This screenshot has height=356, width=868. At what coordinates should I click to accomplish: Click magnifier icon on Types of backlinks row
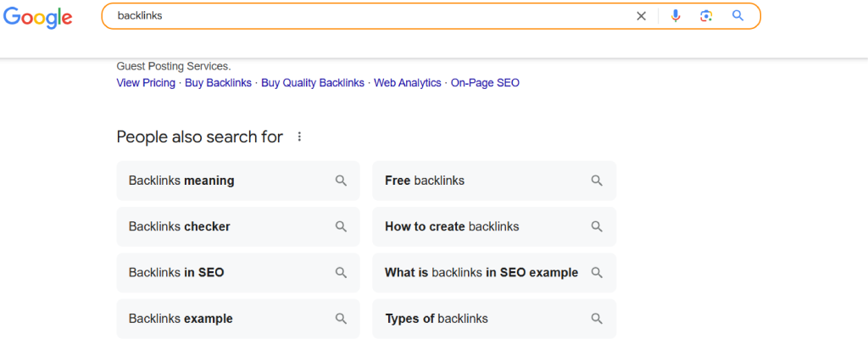(x=596, y=319)
